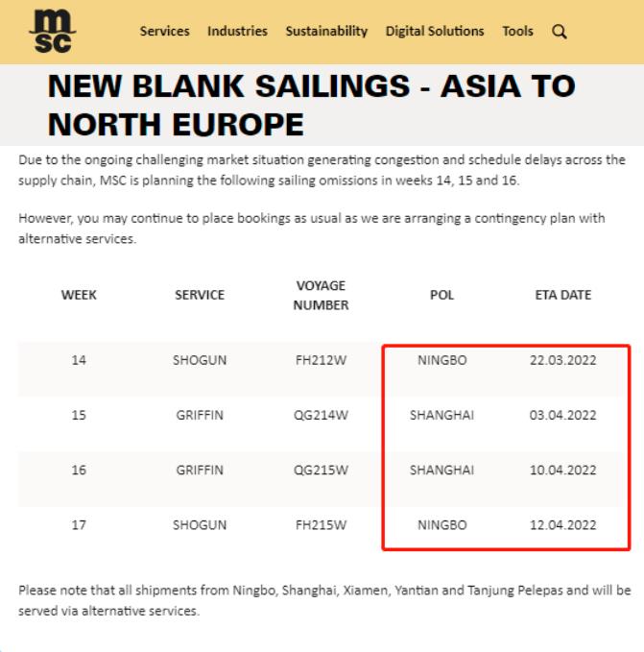The width and height of the screenshot is (644, 652).
Task: Click voyage number FH212W cell
Action: (x=322, y=361)
